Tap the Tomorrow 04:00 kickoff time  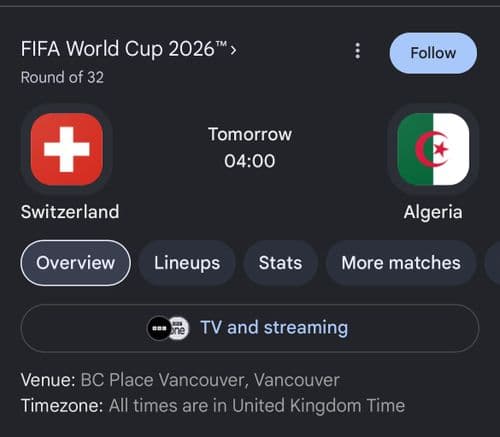pos(250,148)
